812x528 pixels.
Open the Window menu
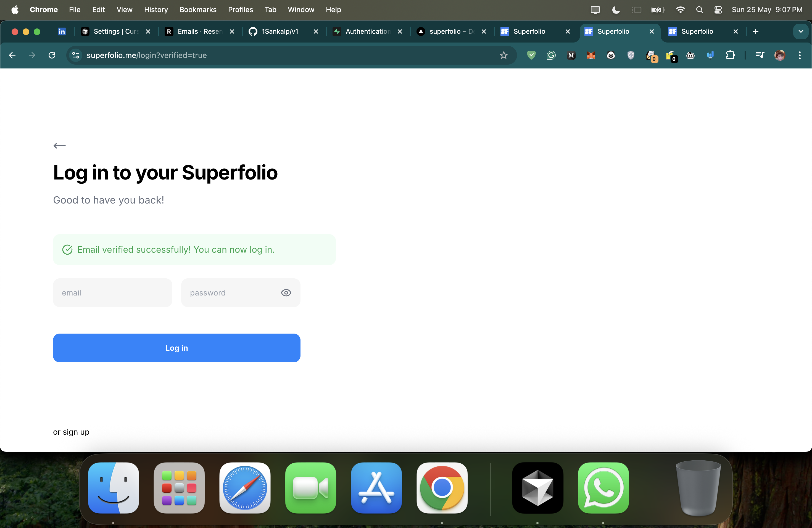[301, 10]
